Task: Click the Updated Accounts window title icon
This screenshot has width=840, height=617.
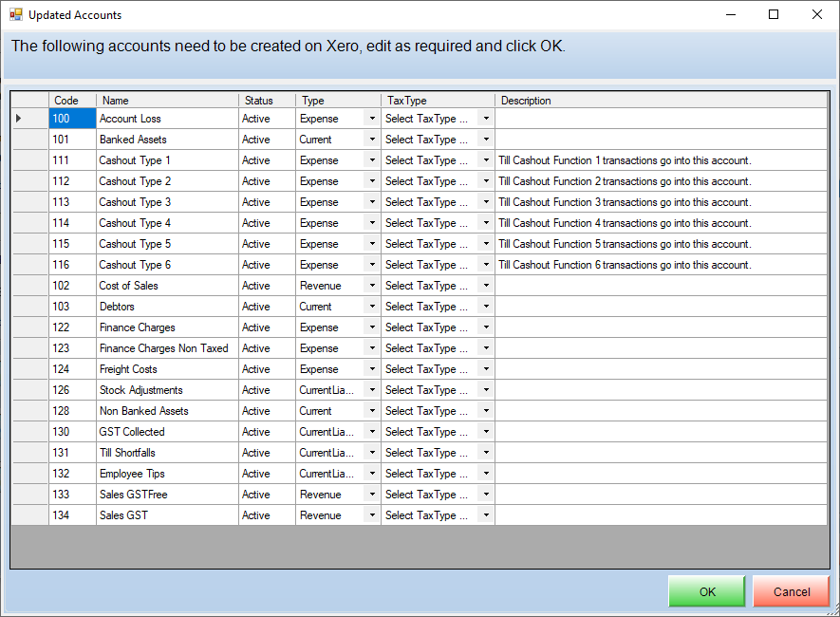Action: pos(16,14)
